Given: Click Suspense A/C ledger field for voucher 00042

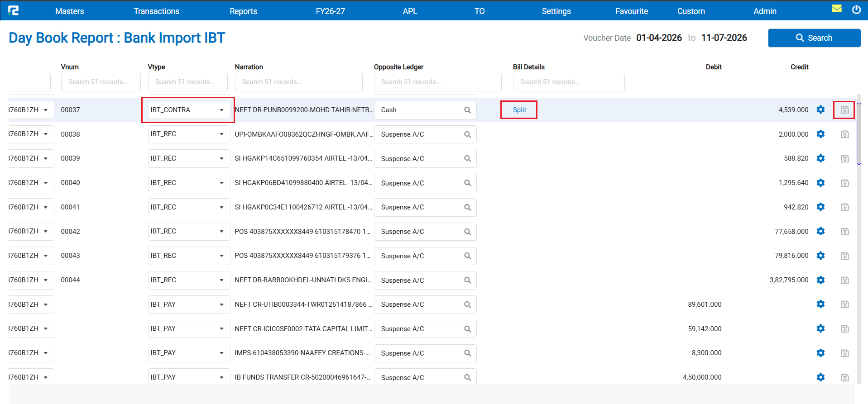Looking at the screenshot, I should (x=425, y=232).
